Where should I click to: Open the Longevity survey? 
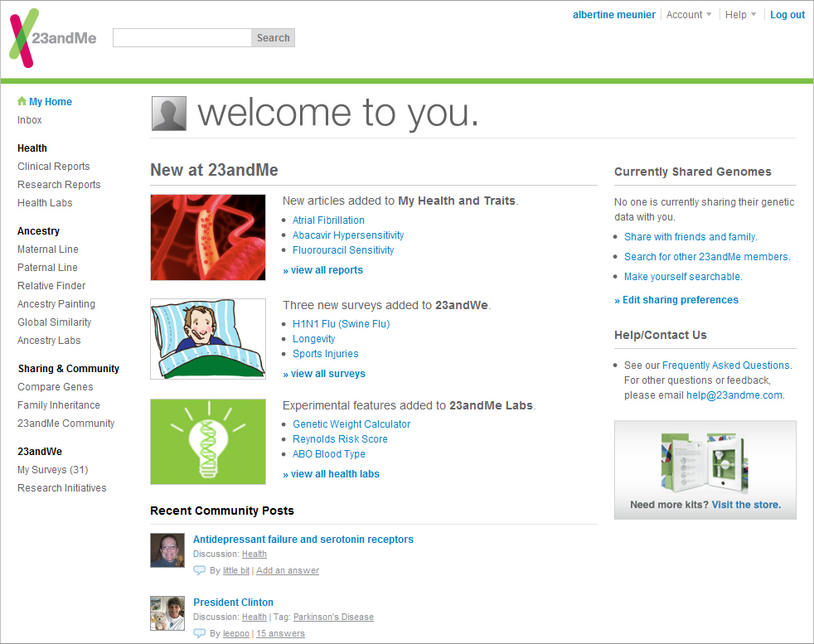[x=314, y=339]
